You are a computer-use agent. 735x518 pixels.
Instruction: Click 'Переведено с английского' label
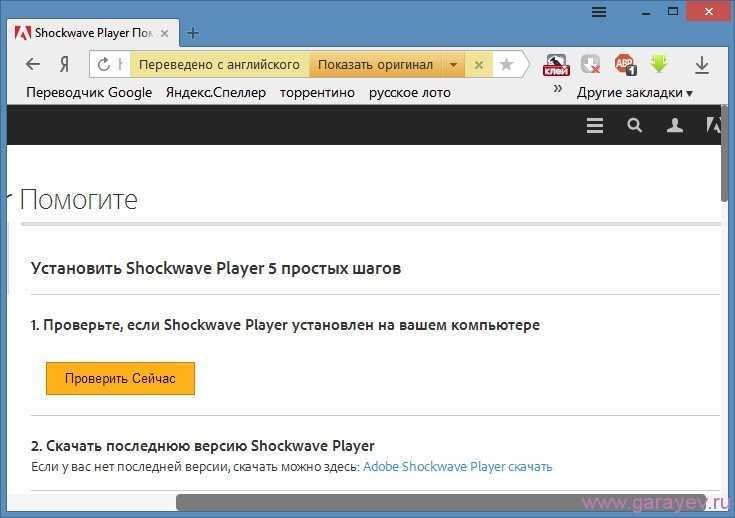[219, 65]
